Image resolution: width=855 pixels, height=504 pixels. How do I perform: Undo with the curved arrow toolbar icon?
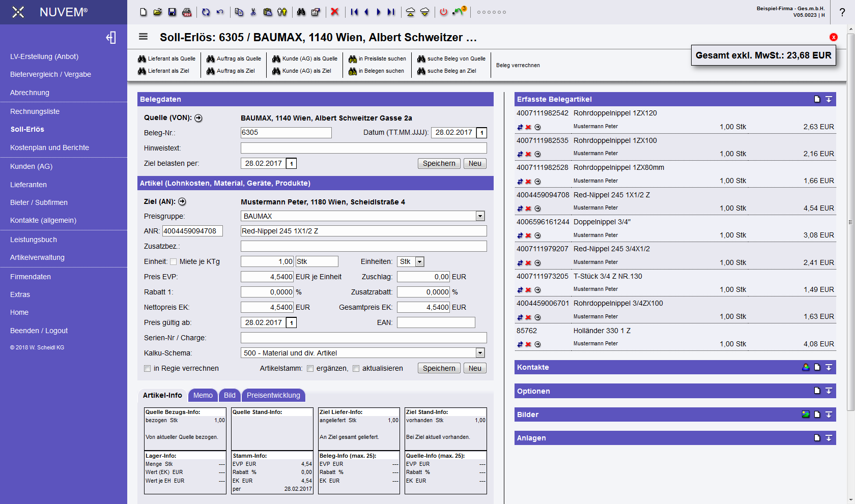pos(220,12)
